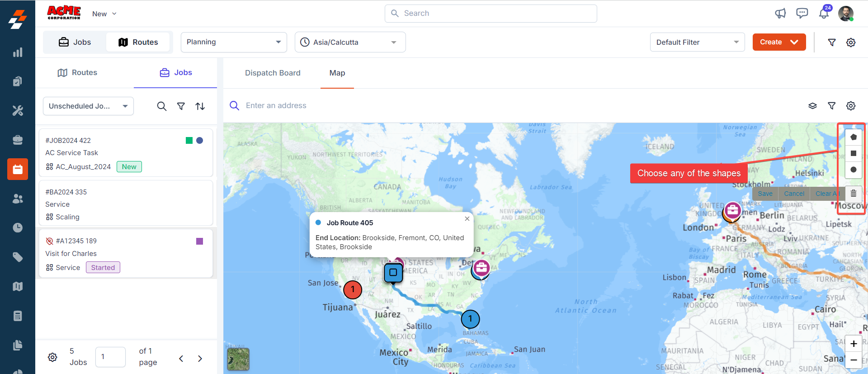The height and width of the screenshot is (374, 868).
Task: Open the map layers icon
Action: (x=812, y=106)
